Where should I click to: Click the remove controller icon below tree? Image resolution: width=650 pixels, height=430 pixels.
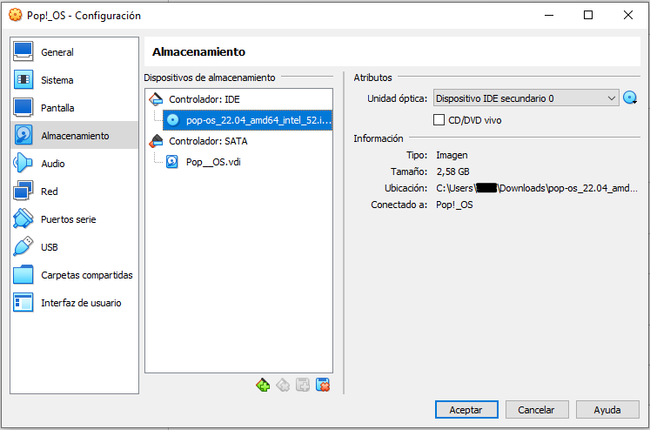tap(283, 385)
